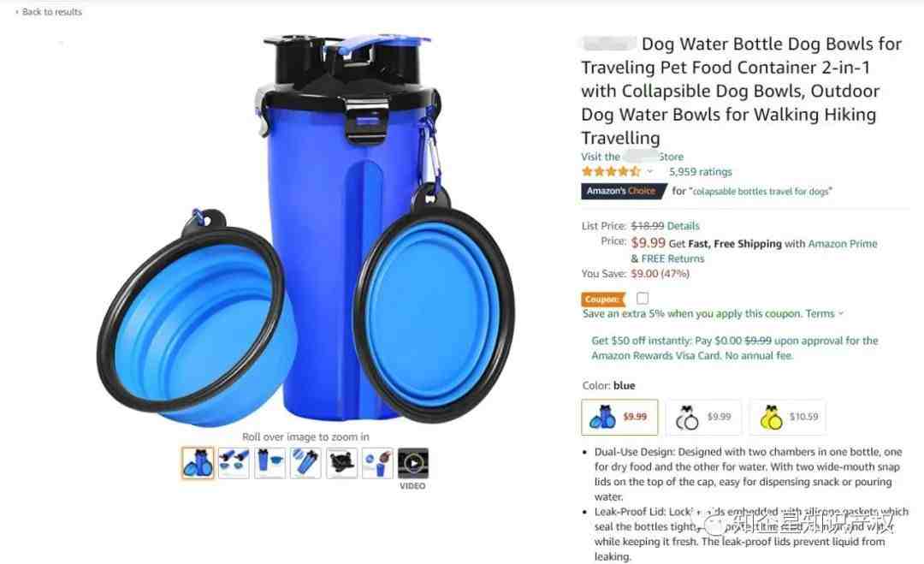Choose the blue color option at $9.99
924x564 pixels.
tap(619, 418)
